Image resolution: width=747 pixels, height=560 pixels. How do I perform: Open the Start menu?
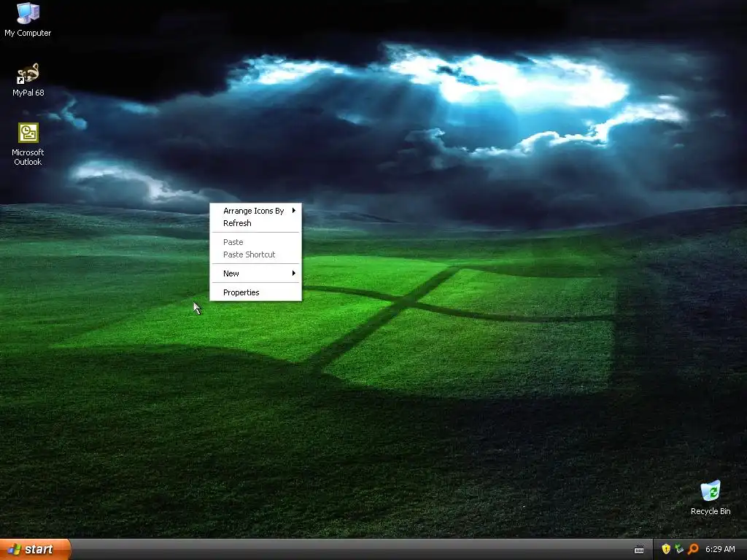[x=35, y=550]
